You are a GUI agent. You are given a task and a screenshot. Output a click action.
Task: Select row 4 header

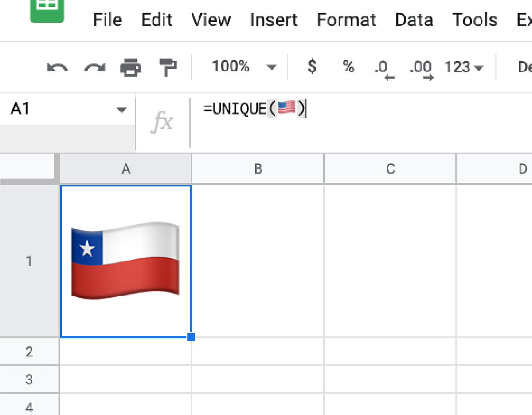point(29,405)
